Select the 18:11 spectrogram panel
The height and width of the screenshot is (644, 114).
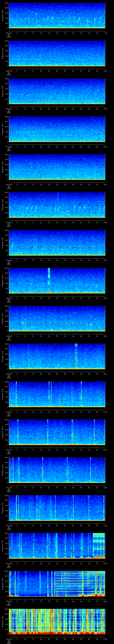pyautogui.click(x=57, y=432)
